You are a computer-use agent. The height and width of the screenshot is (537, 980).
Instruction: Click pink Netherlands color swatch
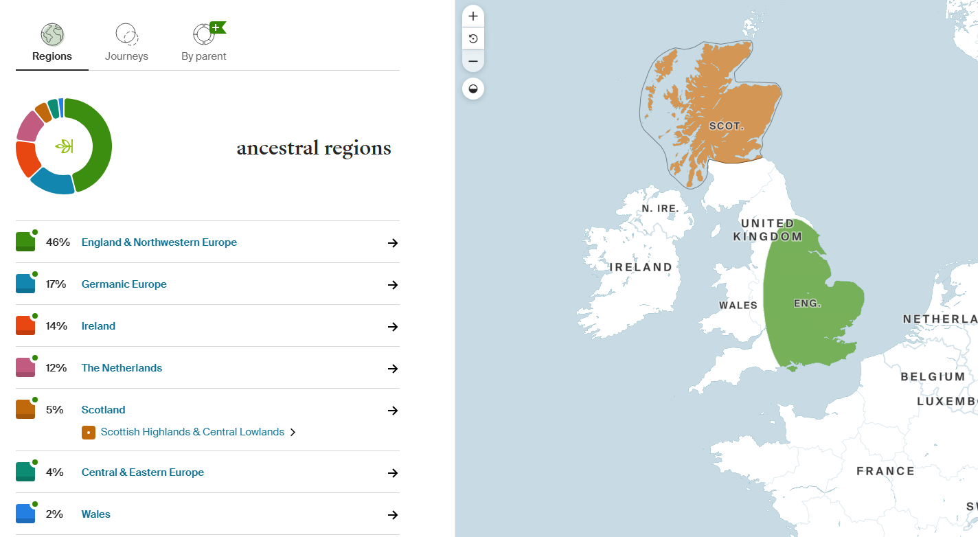pyautogui.click(x=25, y=367)
